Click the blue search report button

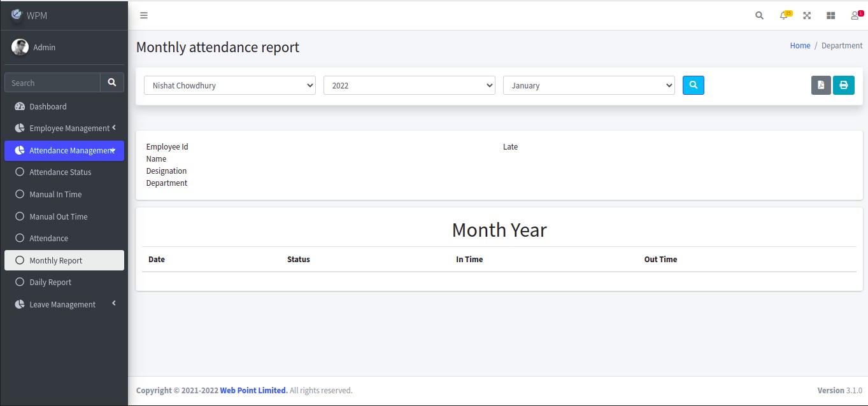pyautogui.click(x=693, y=85)
